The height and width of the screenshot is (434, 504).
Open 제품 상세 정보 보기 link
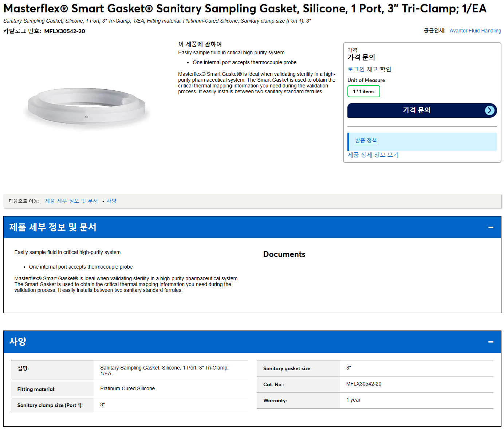[373, 155]
